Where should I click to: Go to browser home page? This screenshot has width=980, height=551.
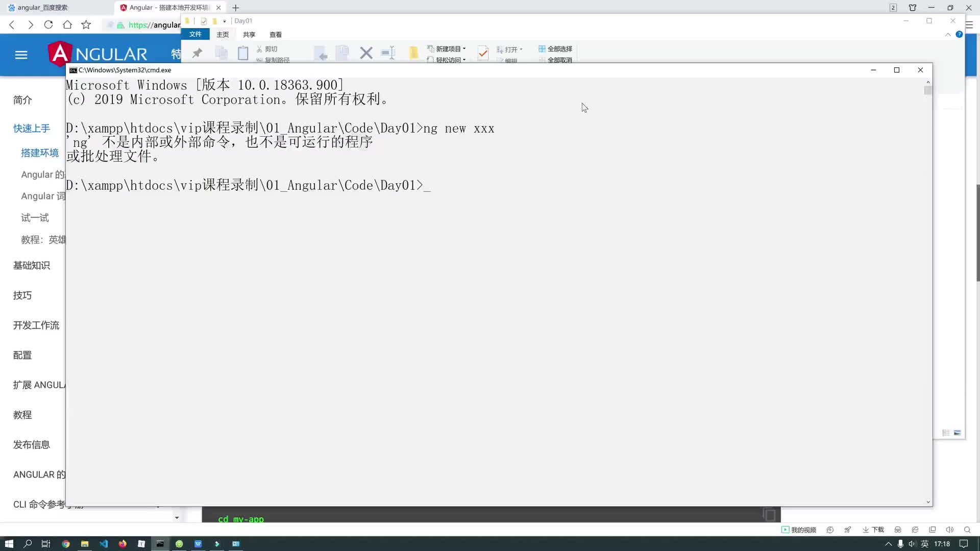[67, 24]
